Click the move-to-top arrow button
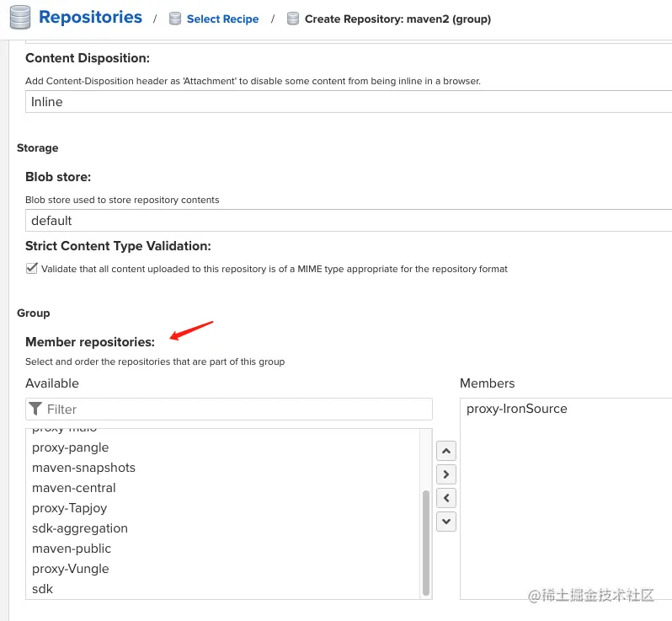This screenshot has width=672, height=621. point(446,451)
